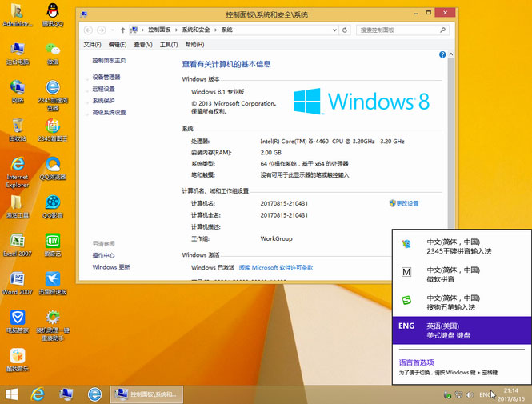Click the ENG language indicator in tray
This screenshot has height=404, width=532.
coord(485,395)
